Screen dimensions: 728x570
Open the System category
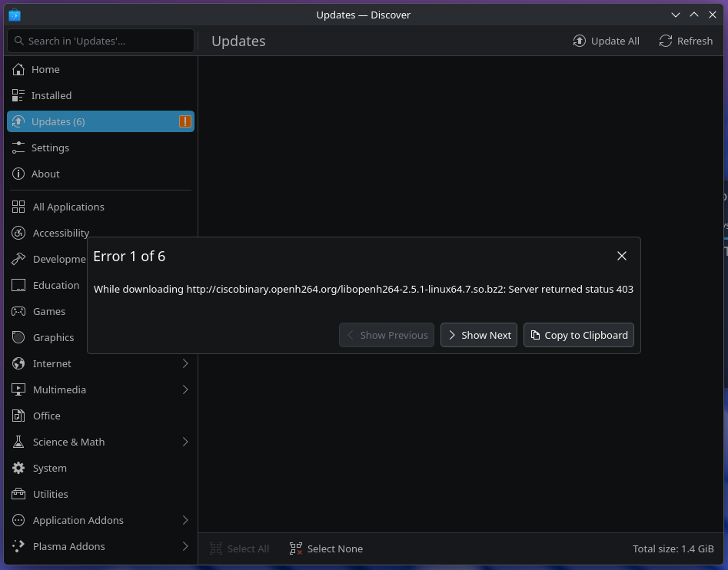[49, 468]
